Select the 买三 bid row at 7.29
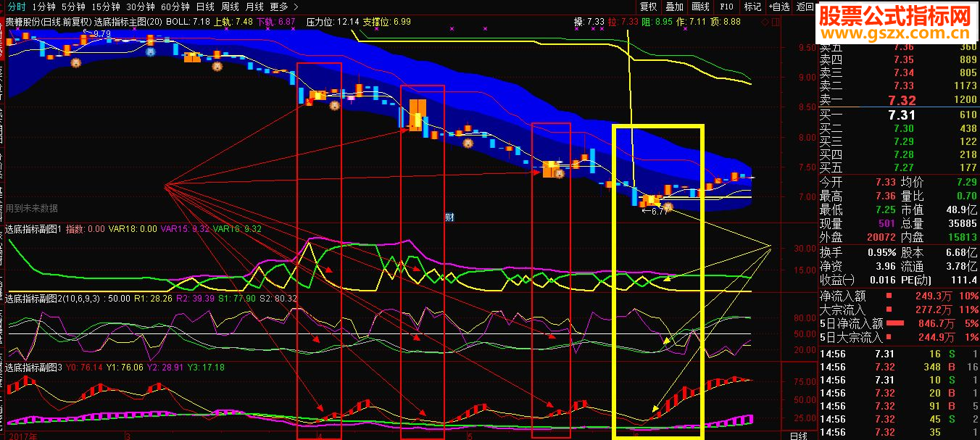This screenshot has width=980, height=440. (898, 141)
